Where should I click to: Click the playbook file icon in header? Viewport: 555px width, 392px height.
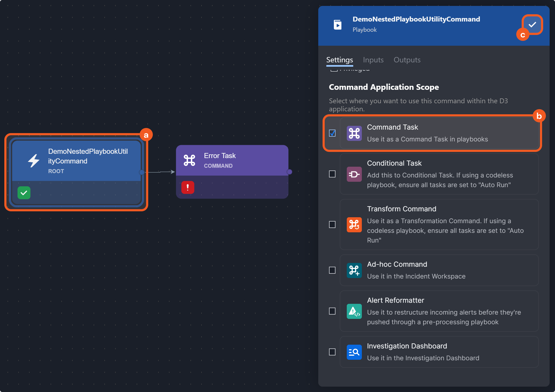pyautogui.click(x=337, y=25)
